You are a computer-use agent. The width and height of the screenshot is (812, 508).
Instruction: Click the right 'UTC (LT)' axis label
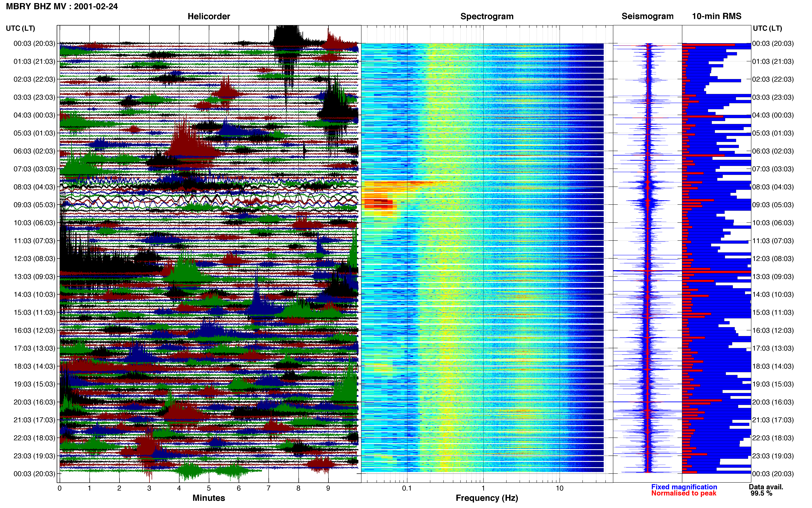767,28
